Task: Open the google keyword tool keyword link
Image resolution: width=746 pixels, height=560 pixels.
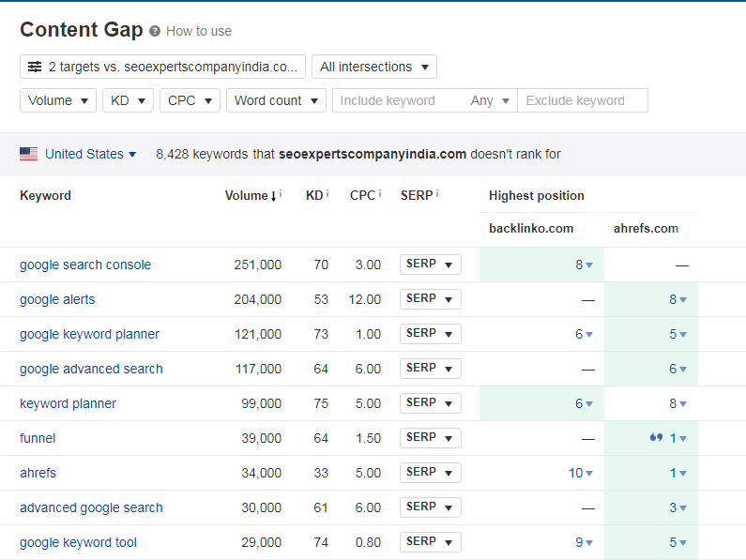Action: point(78,542)
